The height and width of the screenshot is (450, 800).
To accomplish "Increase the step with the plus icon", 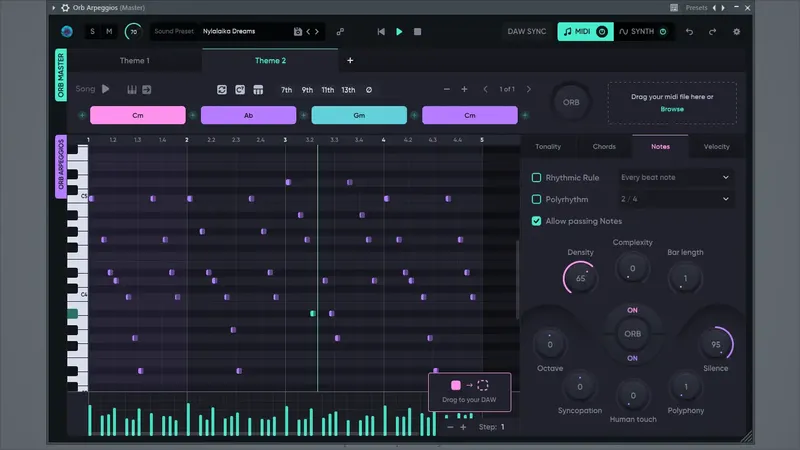I will 463,427.
